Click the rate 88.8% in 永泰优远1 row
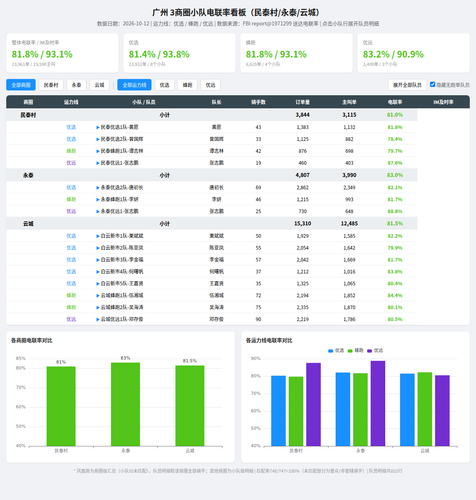The height and width of the screenshot is (500, 476). click(x=395, y=211)
